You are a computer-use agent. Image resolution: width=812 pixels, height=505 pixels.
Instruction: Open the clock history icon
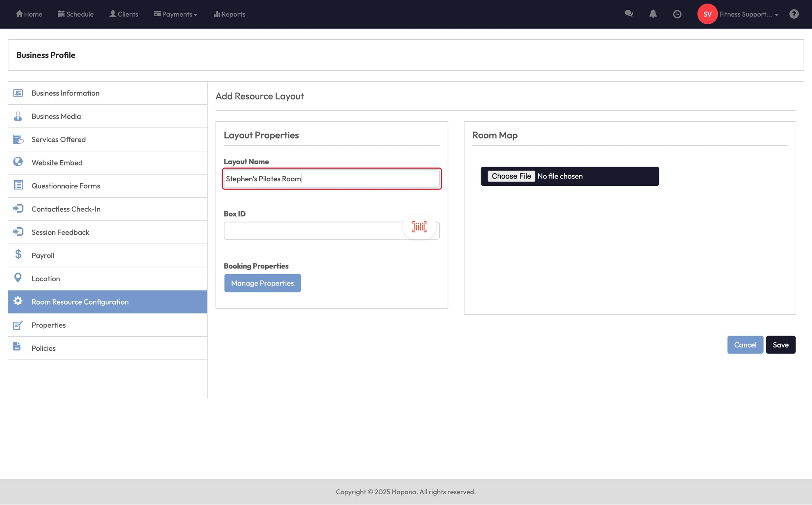(x=677, y=14)
